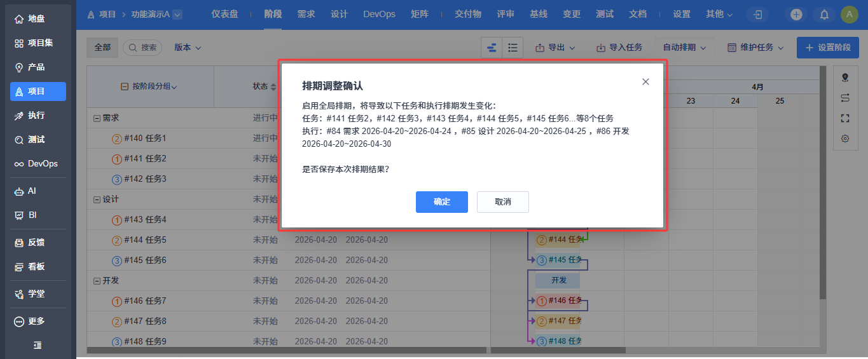Go to 交付物 tab
The width and height of the screenshot is (868, 359).
[x=468, y=14]
